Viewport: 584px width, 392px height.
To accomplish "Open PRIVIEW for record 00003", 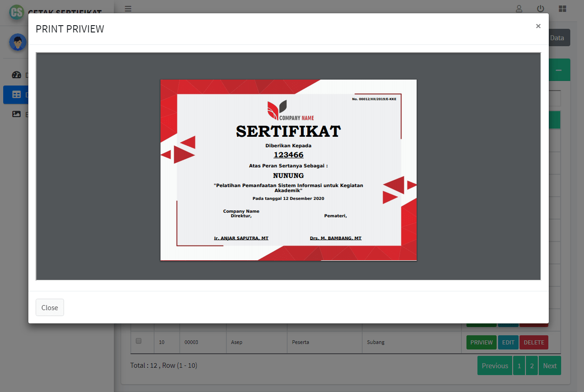I will (x=481, y=342).
